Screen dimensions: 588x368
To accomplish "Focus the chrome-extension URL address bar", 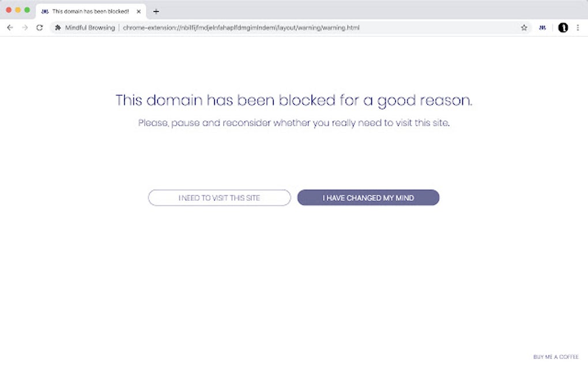I will (288, 28).
